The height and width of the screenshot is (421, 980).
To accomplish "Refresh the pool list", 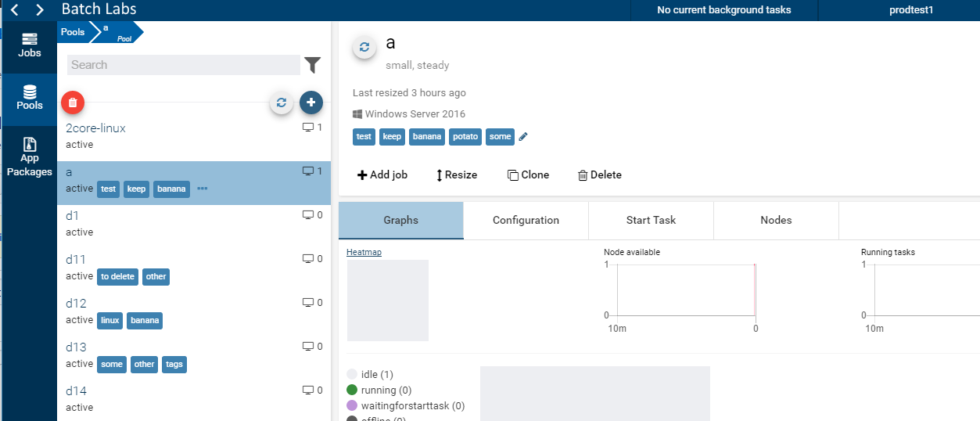I will pos(282,103).
